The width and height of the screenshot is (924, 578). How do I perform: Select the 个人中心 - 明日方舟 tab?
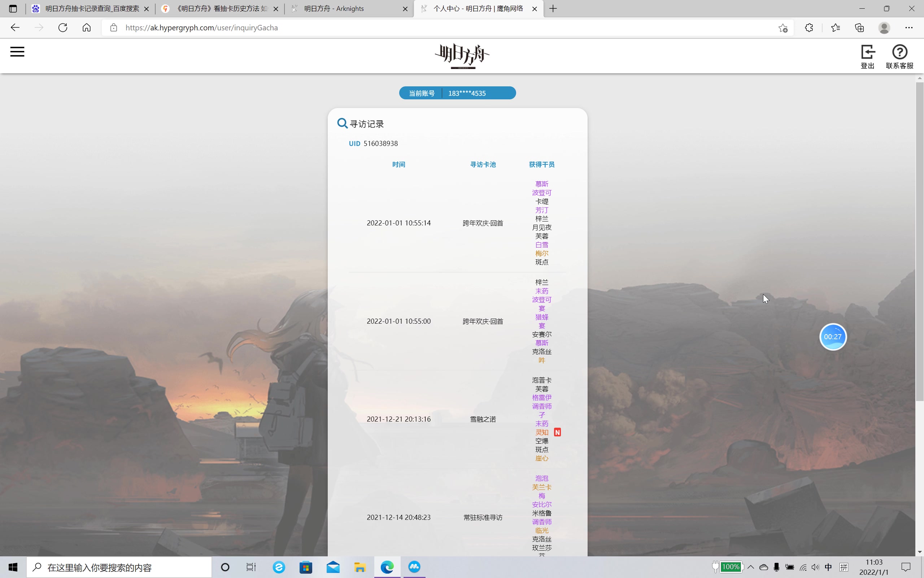(x=478, y=8)
